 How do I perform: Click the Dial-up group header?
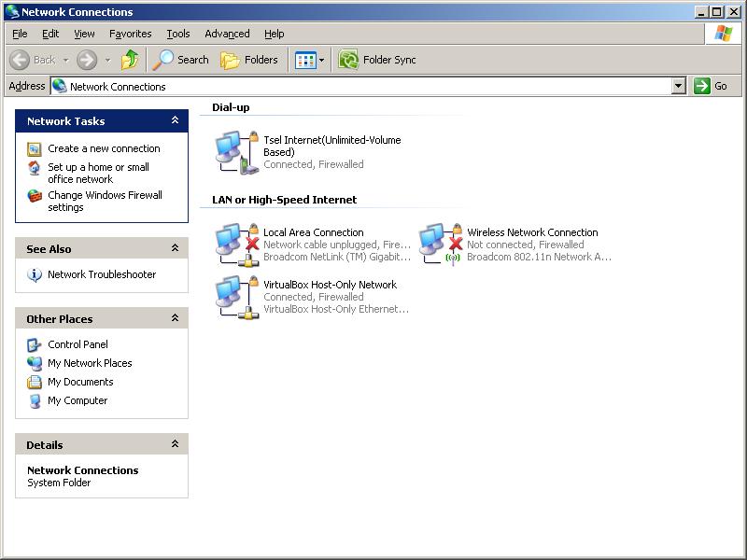pos(231,107)
